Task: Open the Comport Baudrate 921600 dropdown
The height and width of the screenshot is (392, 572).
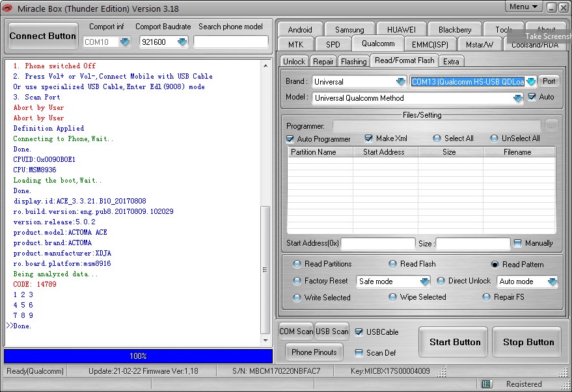Action: click(182, 42)
